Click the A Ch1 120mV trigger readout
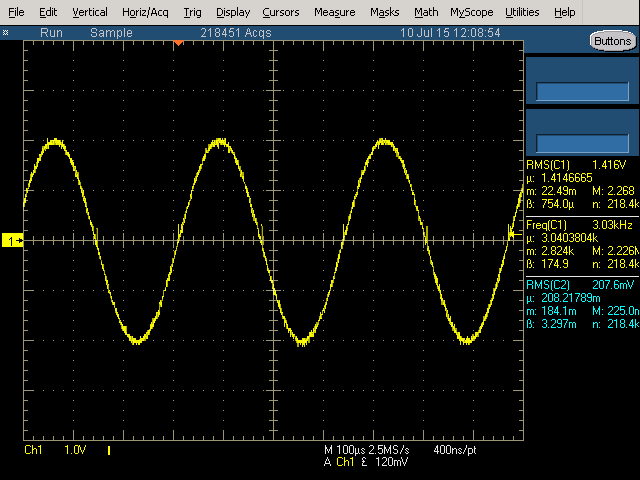640x480 pixels. [x=365, y=463]
